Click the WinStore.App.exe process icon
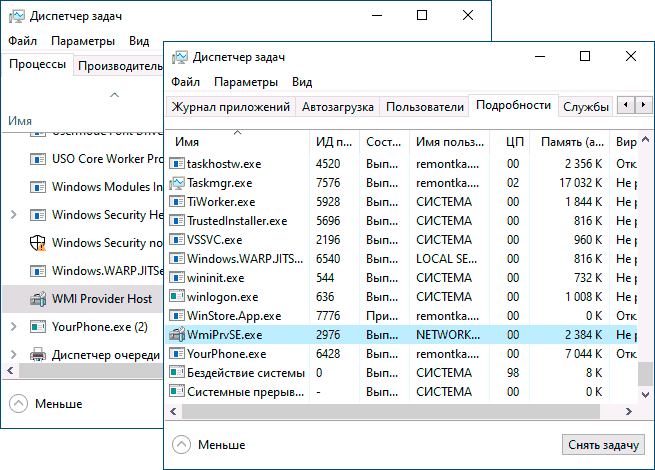Screen dimensions: 655x470 pyautogui.click(x=177, y=316)
